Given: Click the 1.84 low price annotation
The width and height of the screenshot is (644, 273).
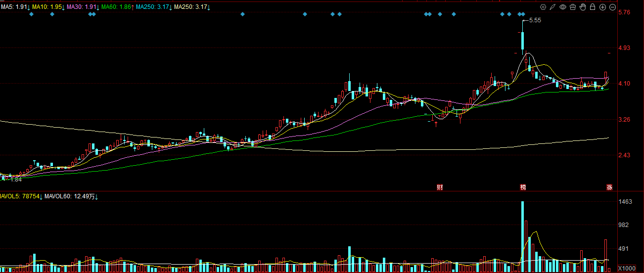Looking at the screenshot, I should coord(16,180).
